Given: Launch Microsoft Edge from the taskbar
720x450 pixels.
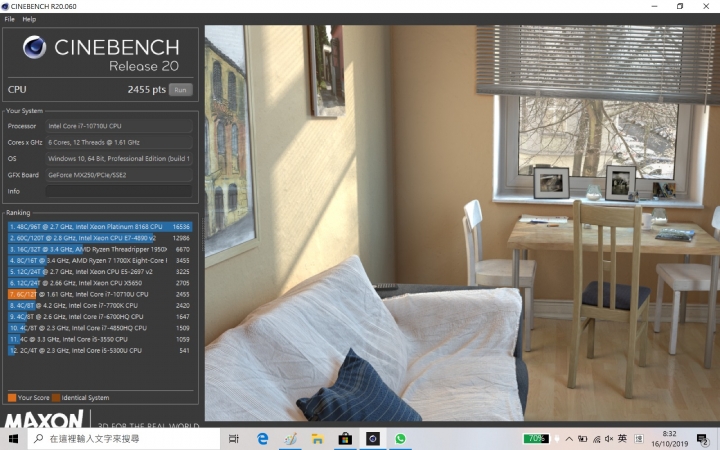Looking at the screenshot, I should (262, 439).
